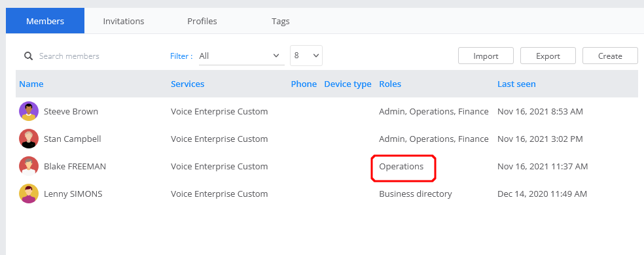Click the Import button
This screenshot has height=255, width=644.
(486, 56)
